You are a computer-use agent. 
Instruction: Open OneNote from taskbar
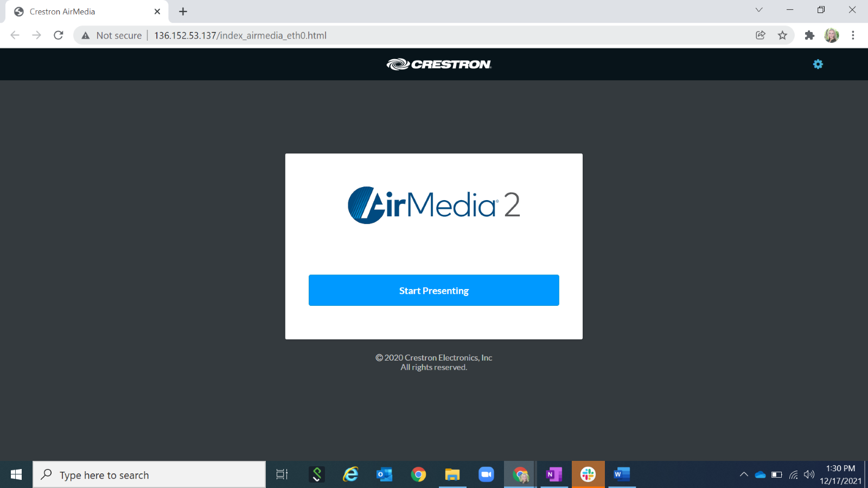554,474
